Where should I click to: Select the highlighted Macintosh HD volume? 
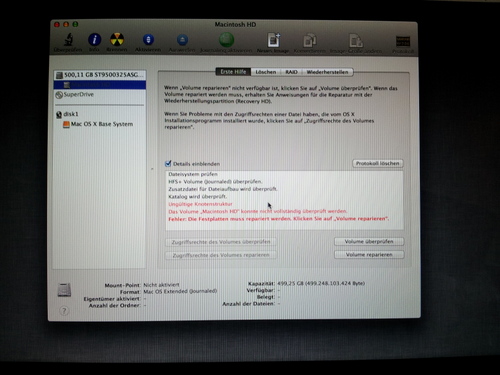point(100,85)
